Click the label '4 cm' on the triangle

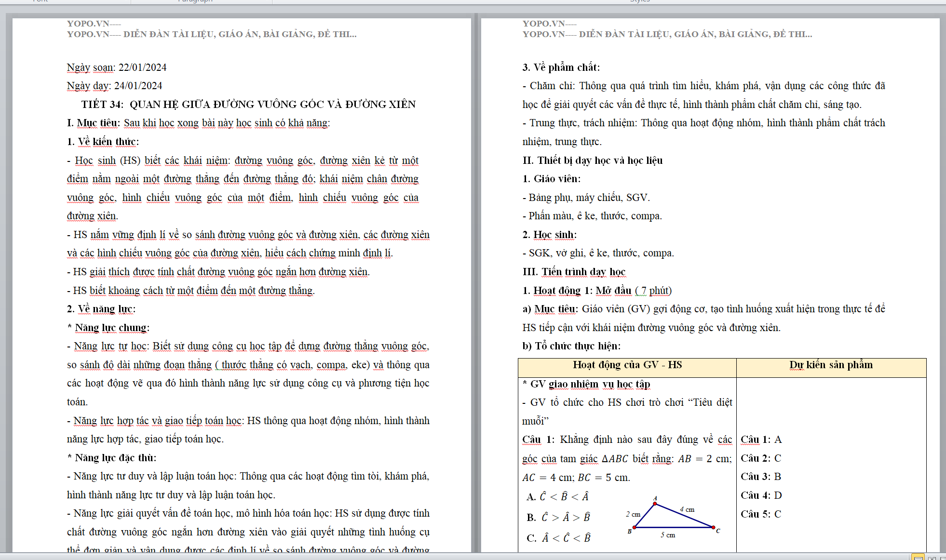click(687, 509)
